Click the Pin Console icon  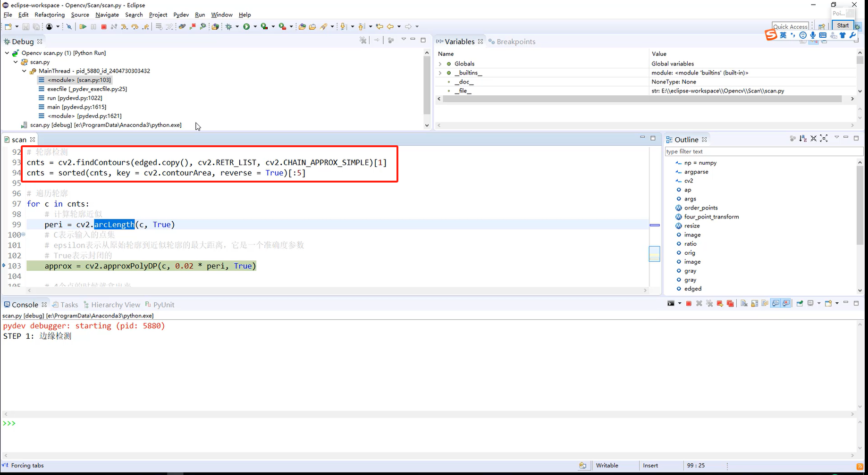pyautogui.click(x=800, y=303)
